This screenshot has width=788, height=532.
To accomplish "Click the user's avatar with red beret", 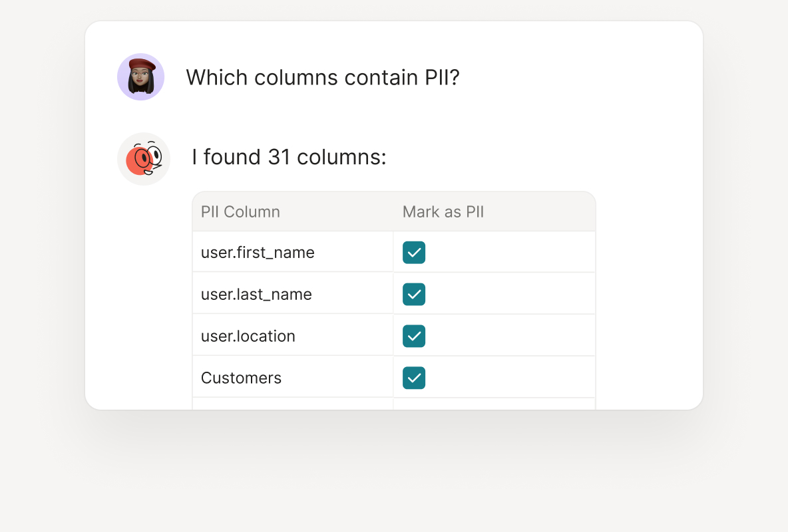I will (x=141, y=77).
